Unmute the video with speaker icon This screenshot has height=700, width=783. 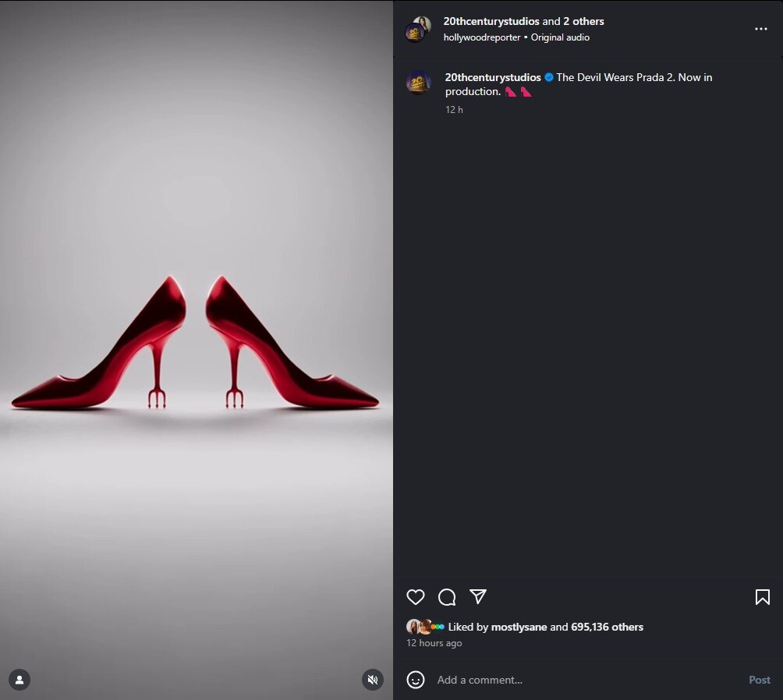pos(373,680)
